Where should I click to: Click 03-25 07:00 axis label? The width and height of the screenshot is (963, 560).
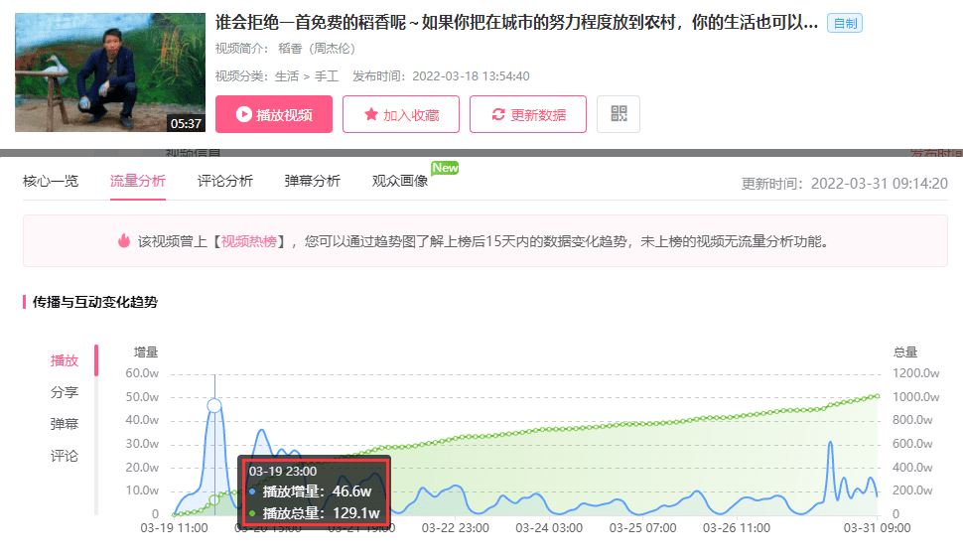(x=642, y=527)
